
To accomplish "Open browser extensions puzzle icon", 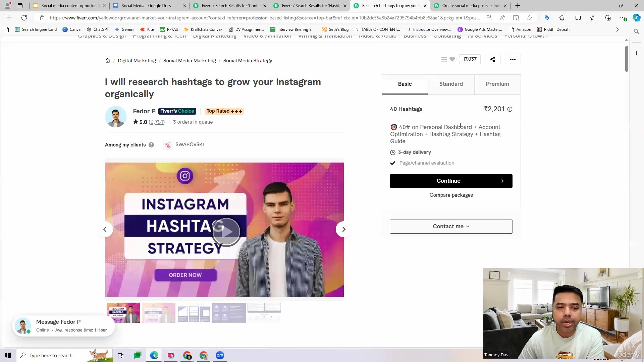I will pyautogui.click(x=562, y=18).
